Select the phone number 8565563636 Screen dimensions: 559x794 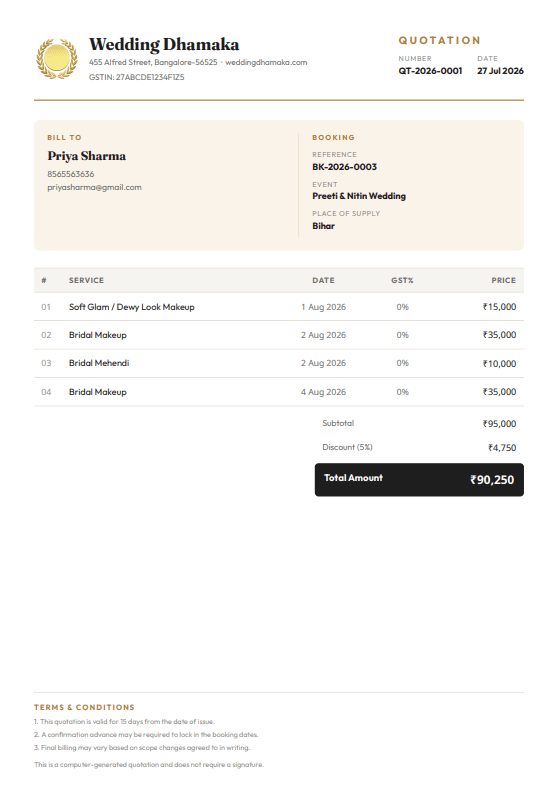pos(71,174)
